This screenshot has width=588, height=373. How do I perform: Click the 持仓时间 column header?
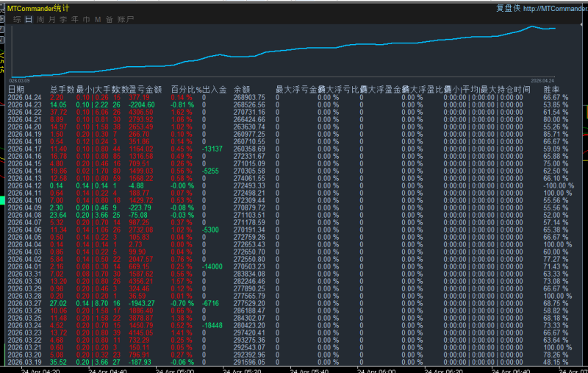(x=514, y=89)
